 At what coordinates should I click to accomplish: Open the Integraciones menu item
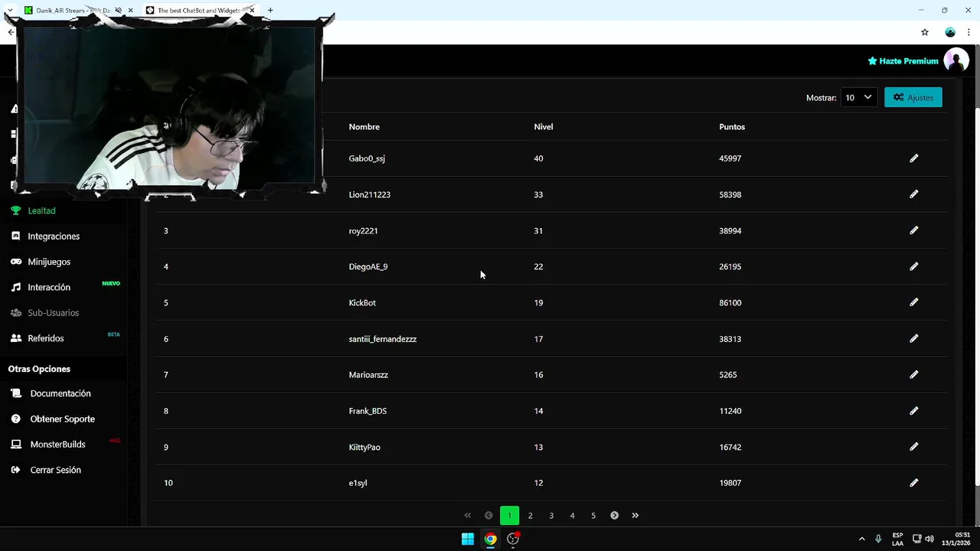click(x=54, y=236)
